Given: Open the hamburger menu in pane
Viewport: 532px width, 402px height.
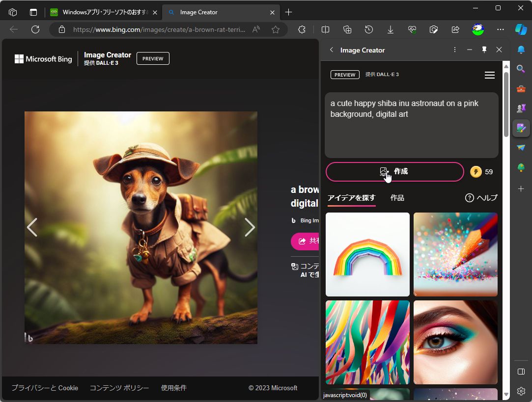Looking at the screenshot, I should [490, 75].
